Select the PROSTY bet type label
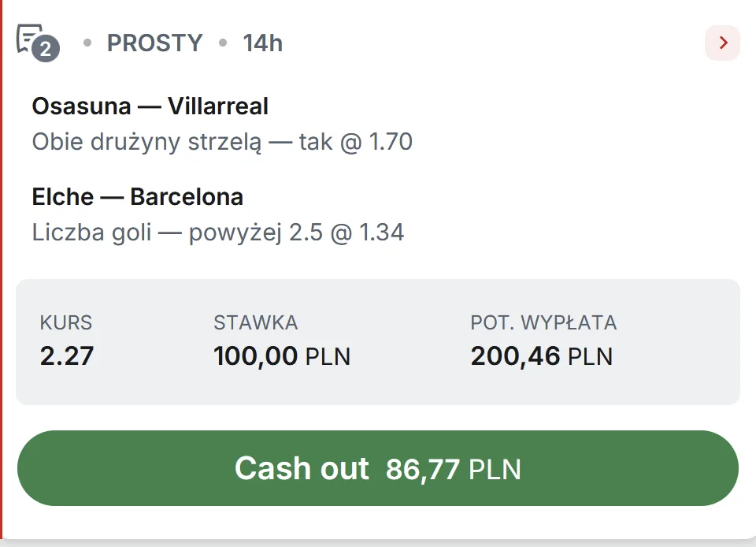The image size is (756, 547). (x=154, y=43)
